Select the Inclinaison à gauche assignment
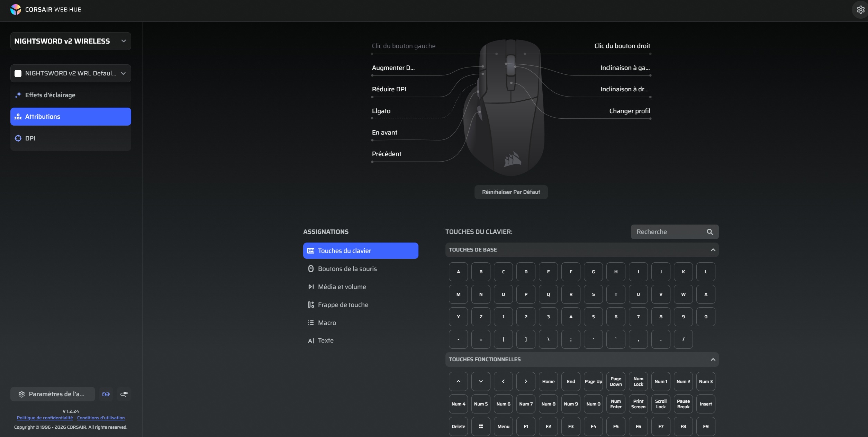868x437 pixels. 625,68
